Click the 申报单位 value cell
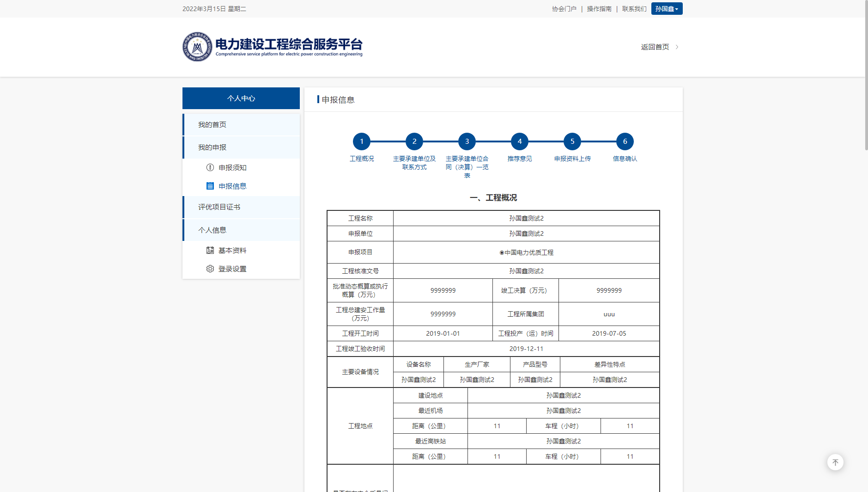Image resolution: width=868 pixels, height=492 pixels. click(x=526, y=234)
